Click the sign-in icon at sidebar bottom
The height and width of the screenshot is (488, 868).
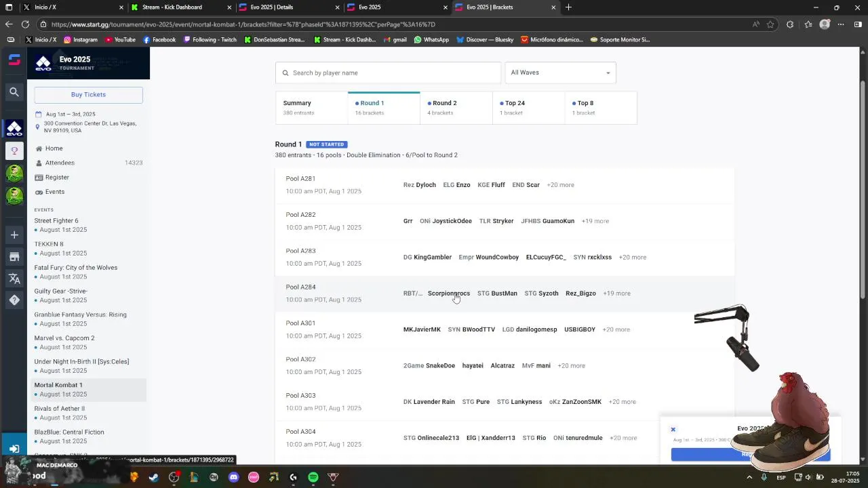pos(14,449)
